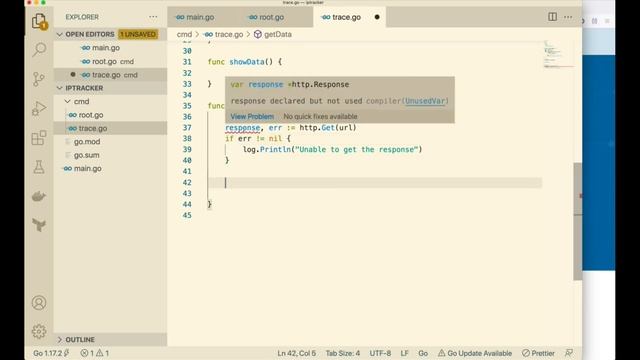Open the go.mod file
Screen dimensions: 640x360
87,142
